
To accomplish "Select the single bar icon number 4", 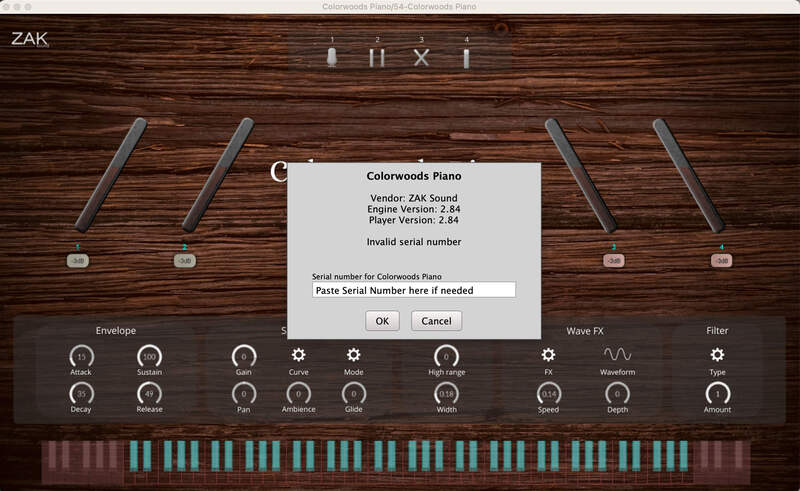I will pyautogui.click(x=466, y=58).
